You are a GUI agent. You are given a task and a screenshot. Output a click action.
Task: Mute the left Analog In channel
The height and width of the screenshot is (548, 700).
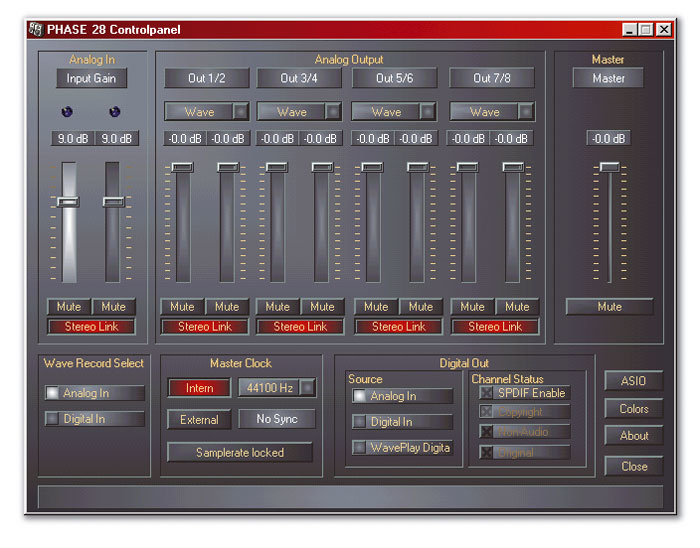(69, 307)
